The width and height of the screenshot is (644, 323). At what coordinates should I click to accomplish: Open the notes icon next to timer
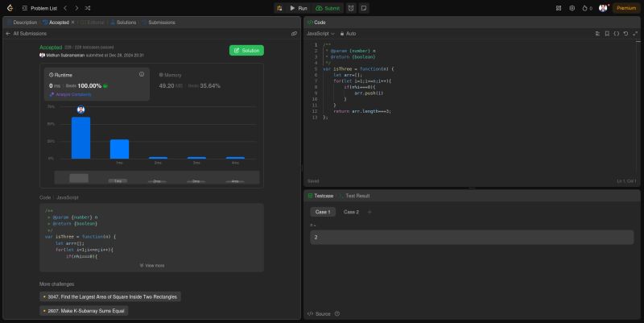[364, 7]
